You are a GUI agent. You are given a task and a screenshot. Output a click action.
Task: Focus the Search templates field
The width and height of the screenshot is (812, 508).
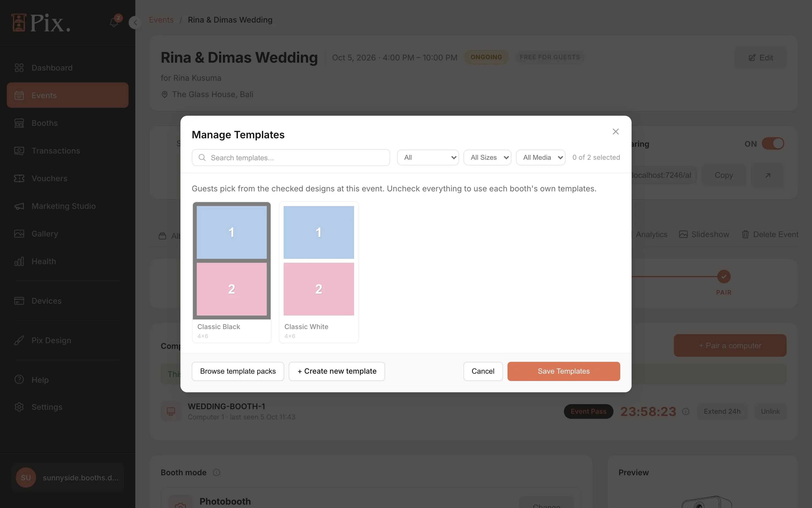click(291, 157)
